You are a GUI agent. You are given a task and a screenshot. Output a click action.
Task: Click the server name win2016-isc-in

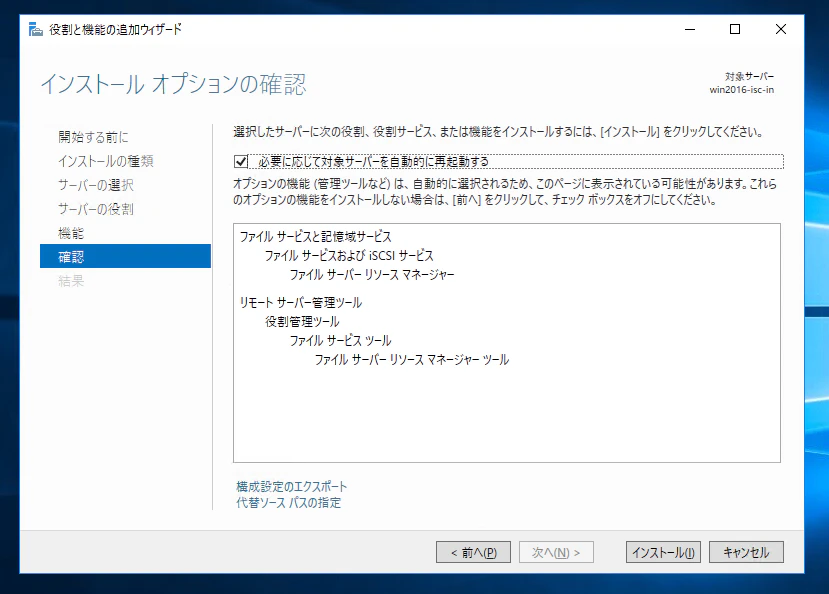741,90
